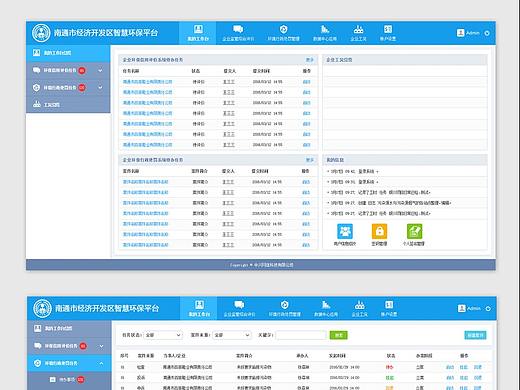Open the highlighted workbench tab in the top page header

pyautogui.click(x=198, y=33)
